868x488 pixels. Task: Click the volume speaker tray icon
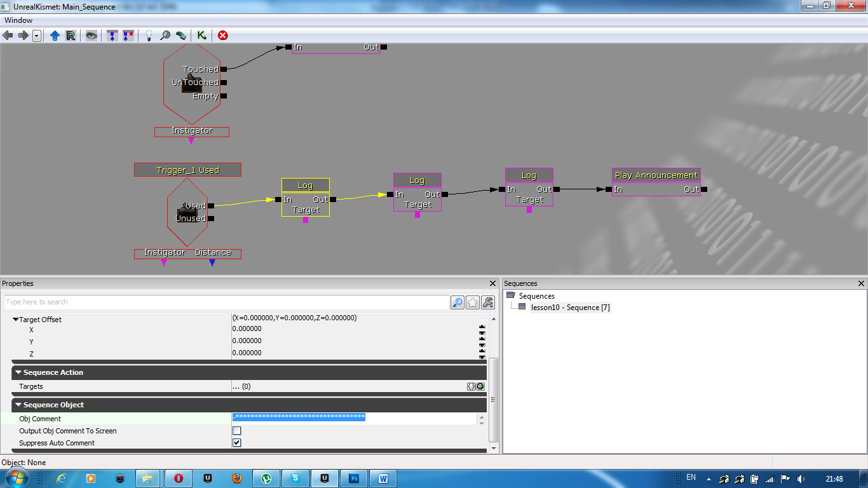(x=801, y=479)
